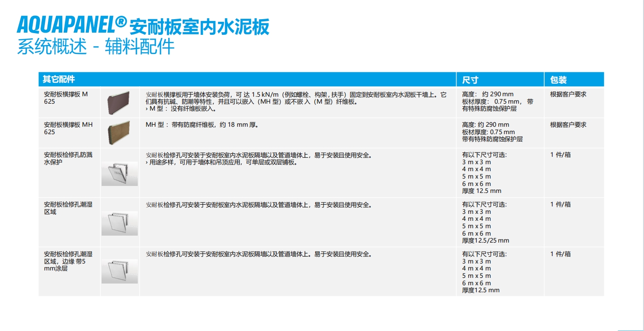644x331 pixels.
Task: Click 1 件/箱 in the 防溅水保护 row
Action: coord(560,155)
